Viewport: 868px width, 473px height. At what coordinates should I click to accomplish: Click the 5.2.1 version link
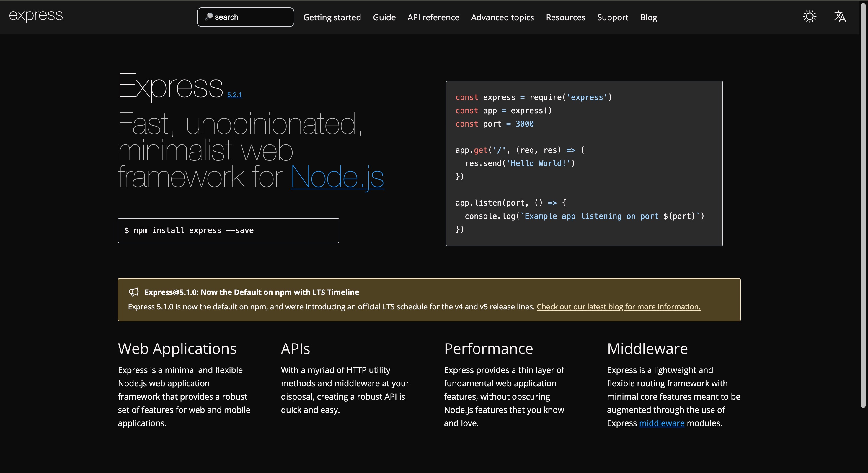234,95
